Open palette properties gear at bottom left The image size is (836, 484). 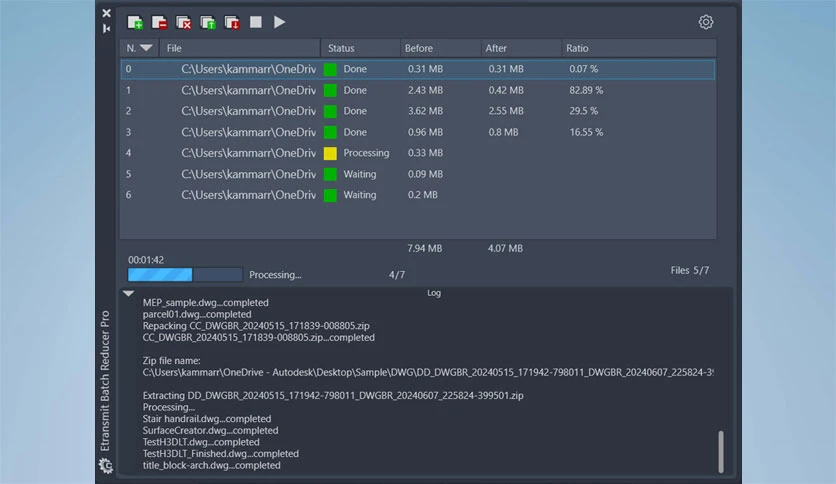point(106,465)
